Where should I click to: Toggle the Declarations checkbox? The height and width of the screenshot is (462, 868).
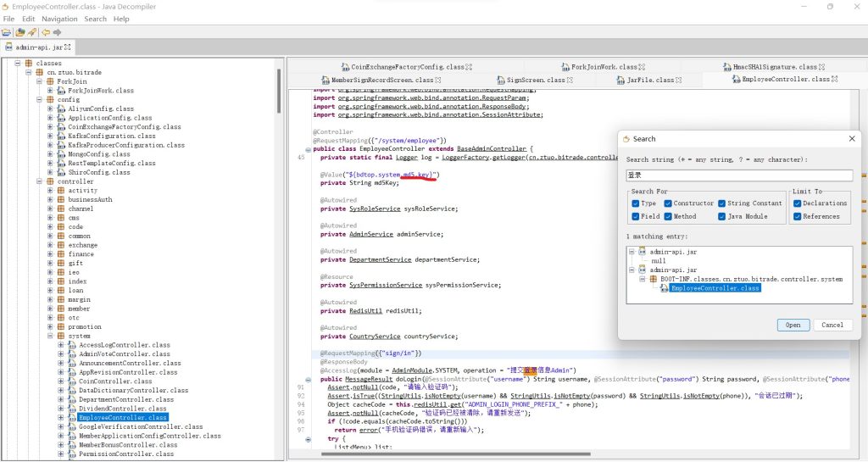pos(798,203)
